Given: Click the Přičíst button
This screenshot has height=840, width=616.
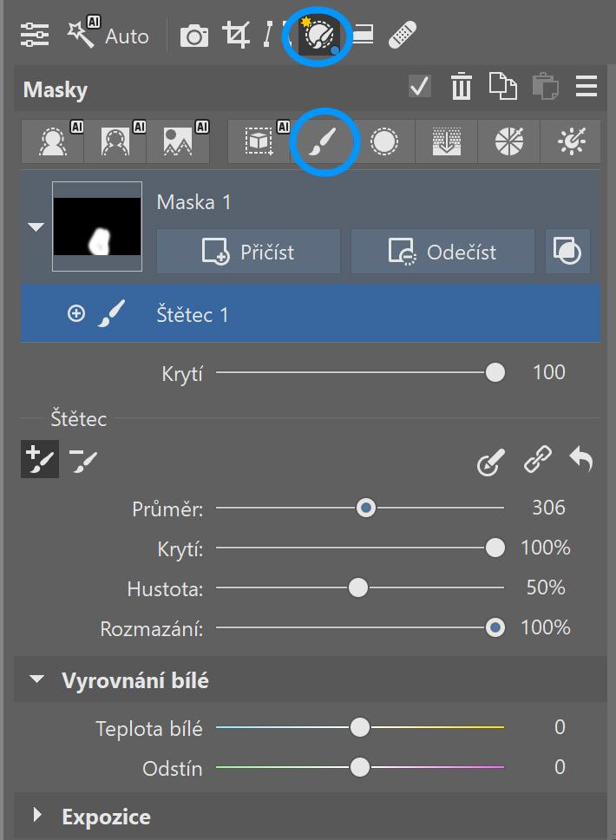Looking at the screenshot, I should [x=248, y=253].
